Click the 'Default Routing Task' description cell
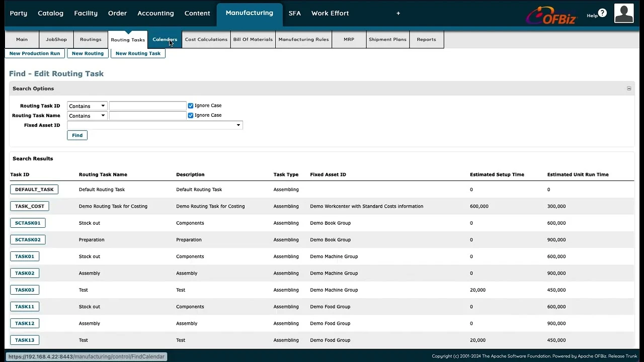Image resolution: width=644 pixels, height=362 pixels. (199, 190)
